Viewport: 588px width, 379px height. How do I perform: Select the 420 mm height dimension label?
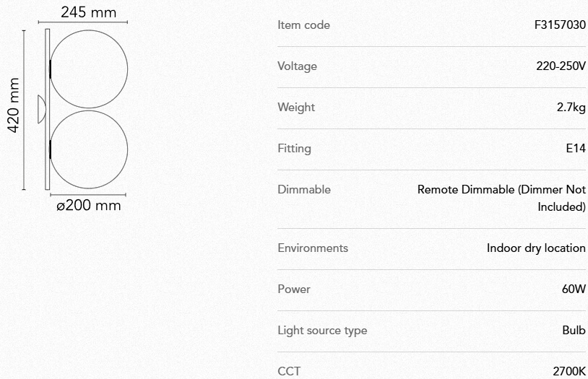coord(13,106)
